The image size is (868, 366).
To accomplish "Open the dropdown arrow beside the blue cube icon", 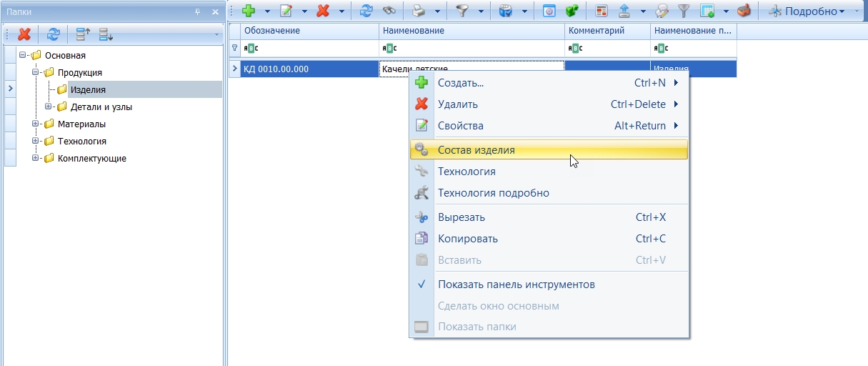I will coord(525,11).
